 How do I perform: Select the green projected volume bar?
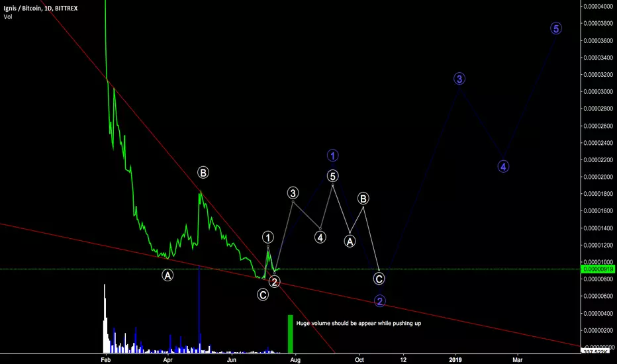tap(291, 334)
